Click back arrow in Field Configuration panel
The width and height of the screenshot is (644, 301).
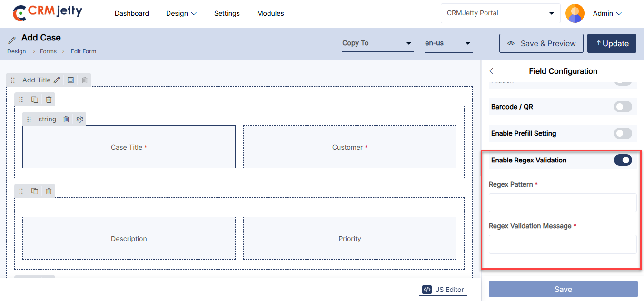coord(491,71)
